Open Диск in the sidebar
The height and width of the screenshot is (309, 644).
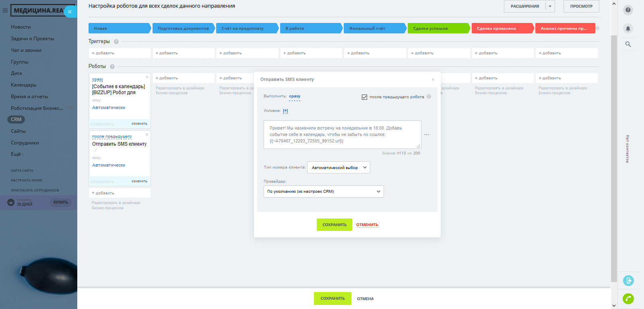click(17, 73)
